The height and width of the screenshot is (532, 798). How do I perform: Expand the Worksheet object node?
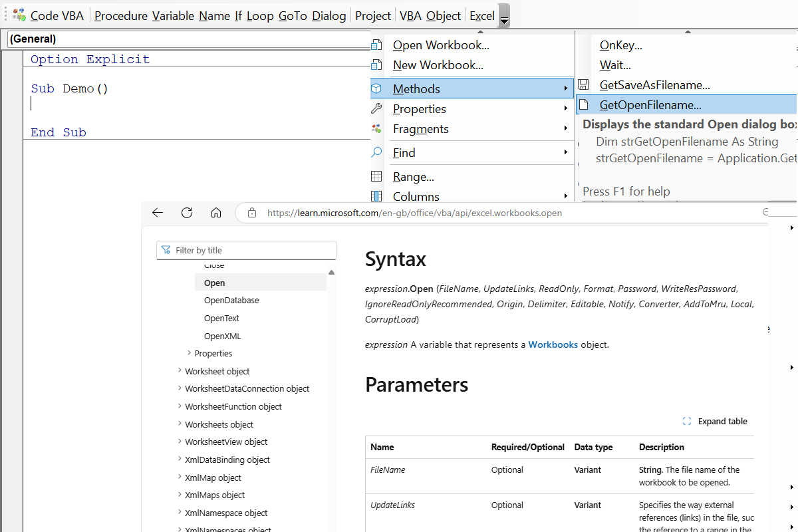[180, 370]
